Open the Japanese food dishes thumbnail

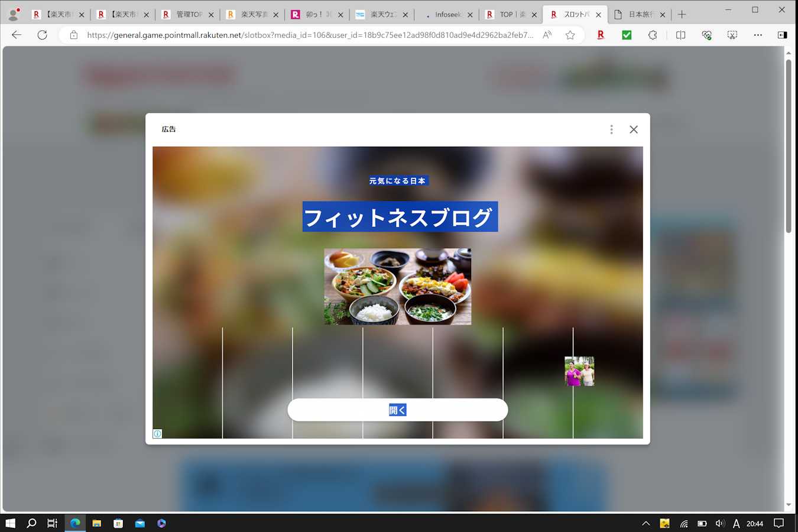click(398, 286)
